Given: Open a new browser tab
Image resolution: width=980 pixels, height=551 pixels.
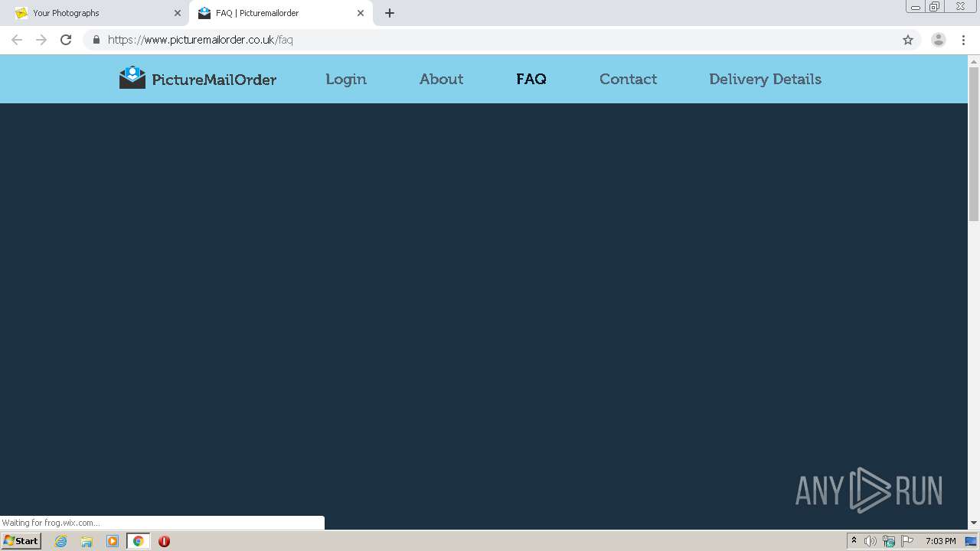Looking at the screenshot, I should click(390, 13).
